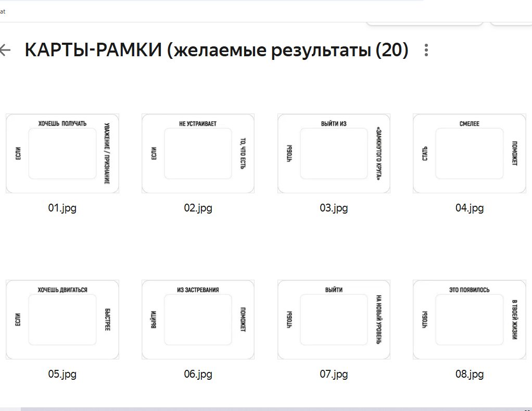Viewport: 532px width, 411px height.
Task: Open thumbnail reading 'НЕ УСТРАИВАЕТ'
Action: click(x=198, y=153)
